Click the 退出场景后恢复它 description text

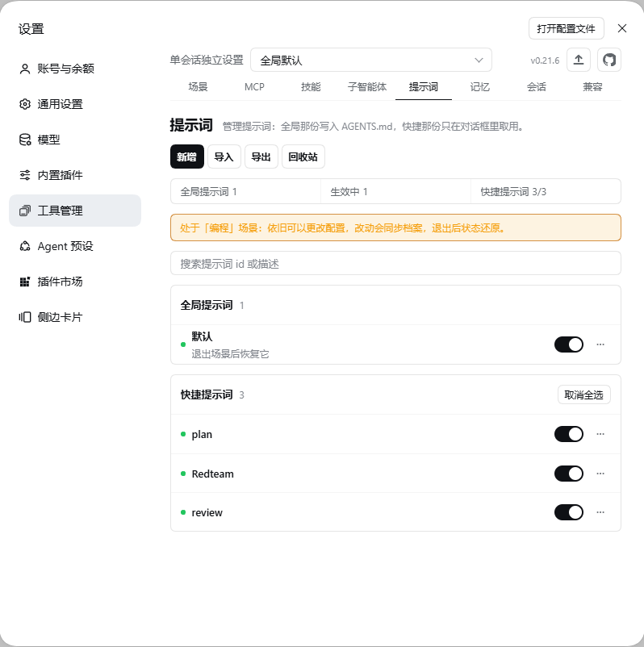(230, 354)
